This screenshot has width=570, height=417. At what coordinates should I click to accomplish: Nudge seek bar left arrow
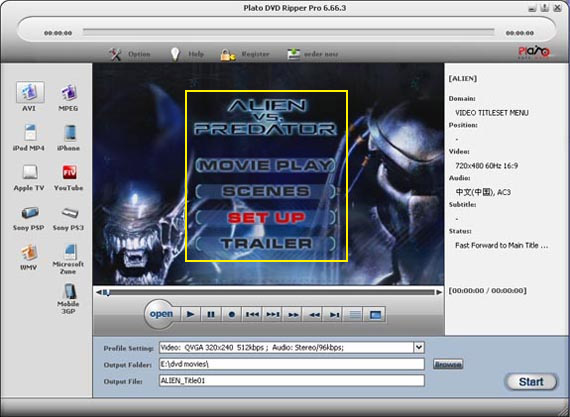point(98,292)
